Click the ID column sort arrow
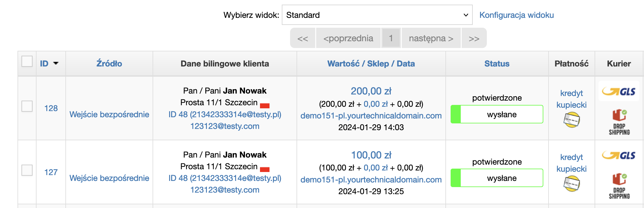644x208 pixels. click(56, 63)
